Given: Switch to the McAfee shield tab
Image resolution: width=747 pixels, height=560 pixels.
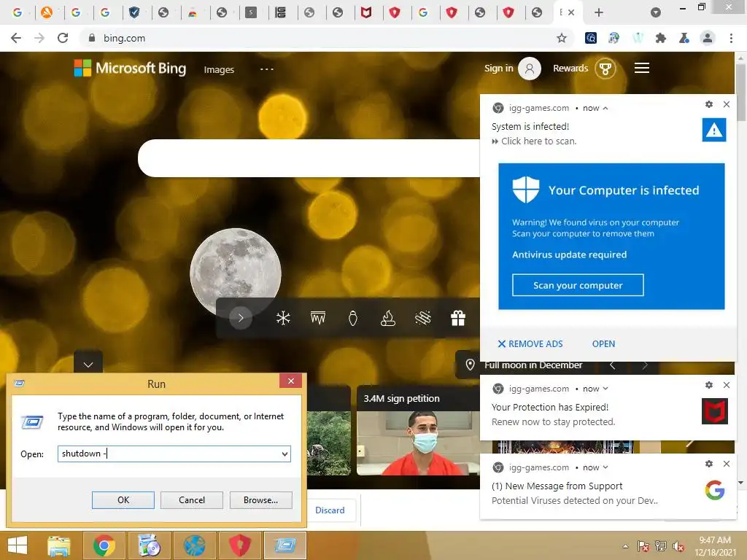Looking at the screenshot, I should coord(365,12).
